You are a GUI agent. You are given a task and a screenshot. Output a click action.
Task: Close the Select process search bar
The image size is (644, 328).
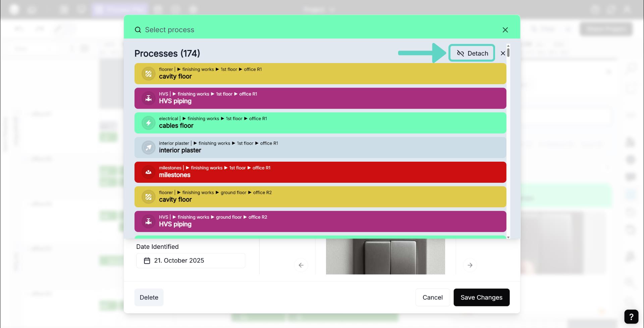[505, 30]
